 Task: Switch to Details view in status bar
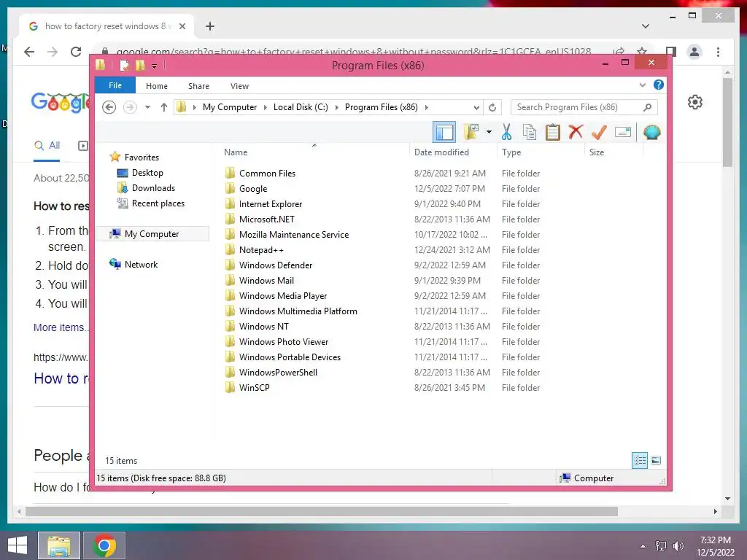(640, 460)
